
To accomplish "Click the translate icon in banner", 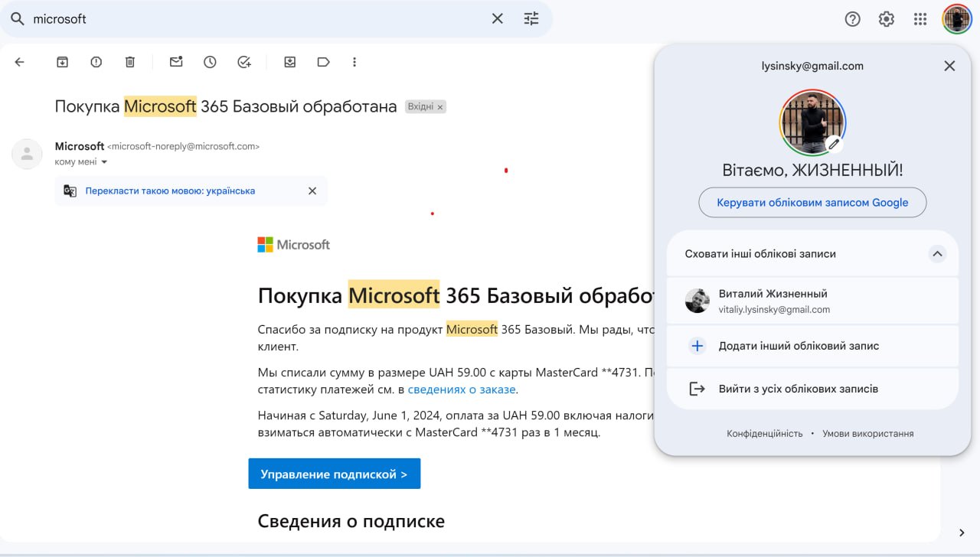I will click(70, 191).
